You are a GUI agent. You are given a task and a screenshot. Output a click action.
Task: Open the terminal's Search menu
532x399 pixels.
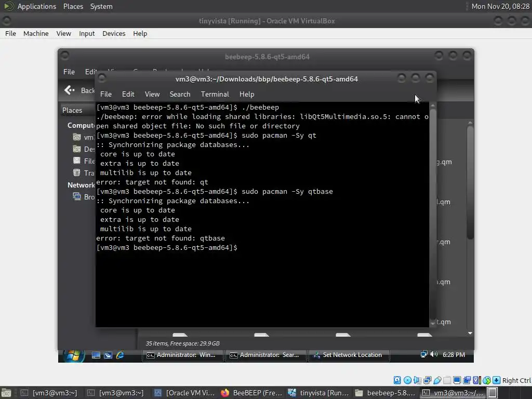(x=180, y=95)
